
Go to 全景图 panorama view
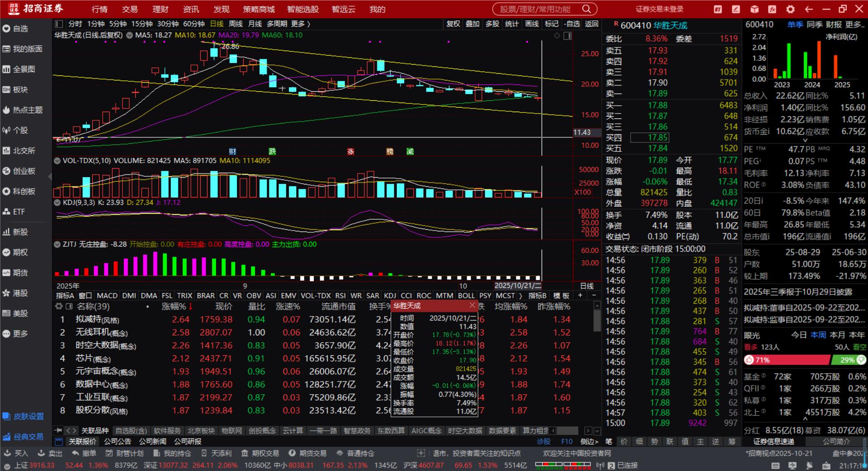[19, 69]
